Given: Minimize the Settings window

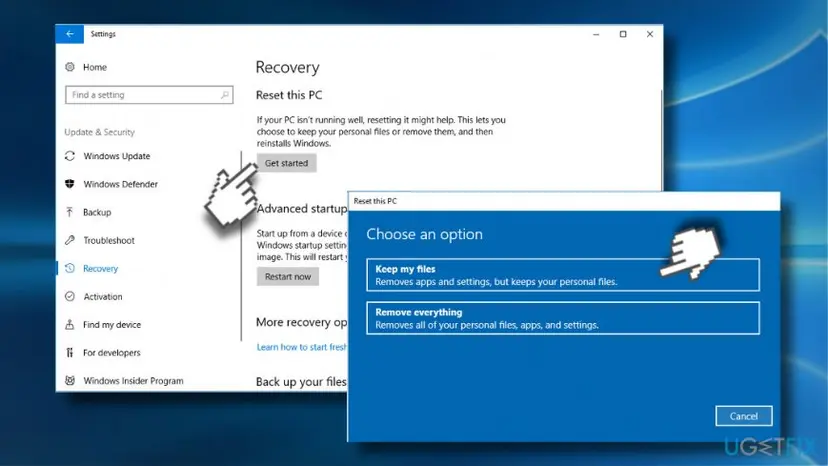Looking at the screenshot, I should coord(596,34).
